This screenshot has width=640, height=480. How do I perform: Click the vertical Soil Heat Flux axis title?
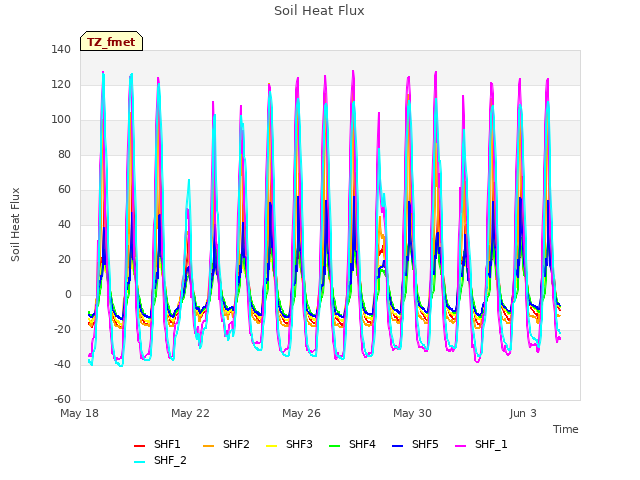pyautogui.click(x=15, y=225)
